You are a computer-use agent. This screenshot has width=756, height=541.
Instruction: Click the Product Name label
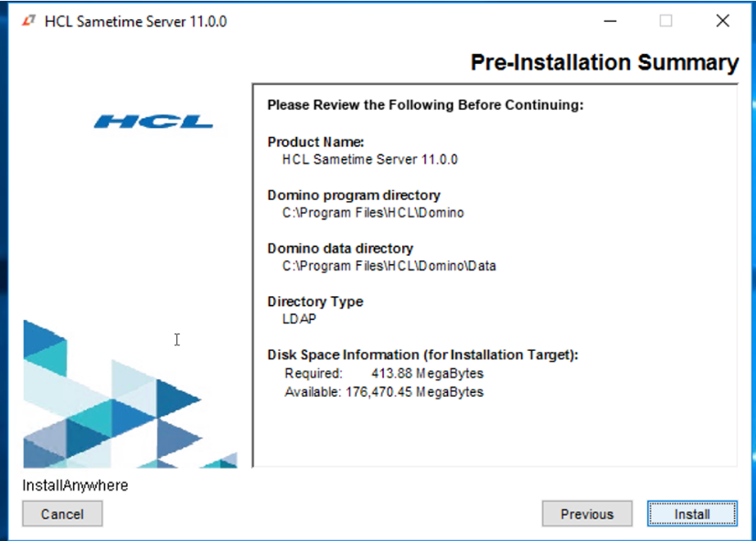click(315, 142)
